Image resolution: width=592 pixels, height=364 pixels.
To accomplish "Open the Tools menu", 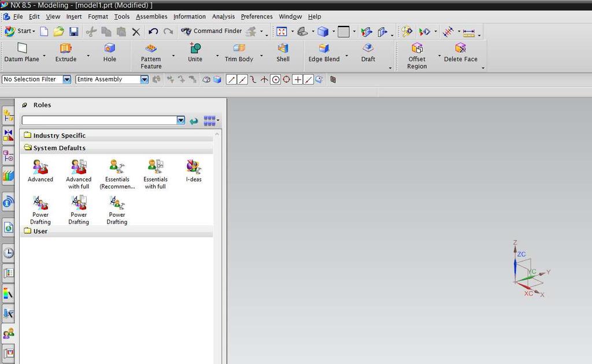I will point(121,17).
